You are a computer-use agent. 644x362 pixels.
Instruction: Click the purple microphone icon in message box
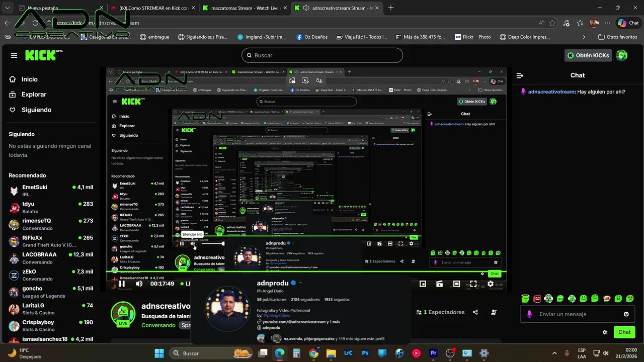coord(529,314)
